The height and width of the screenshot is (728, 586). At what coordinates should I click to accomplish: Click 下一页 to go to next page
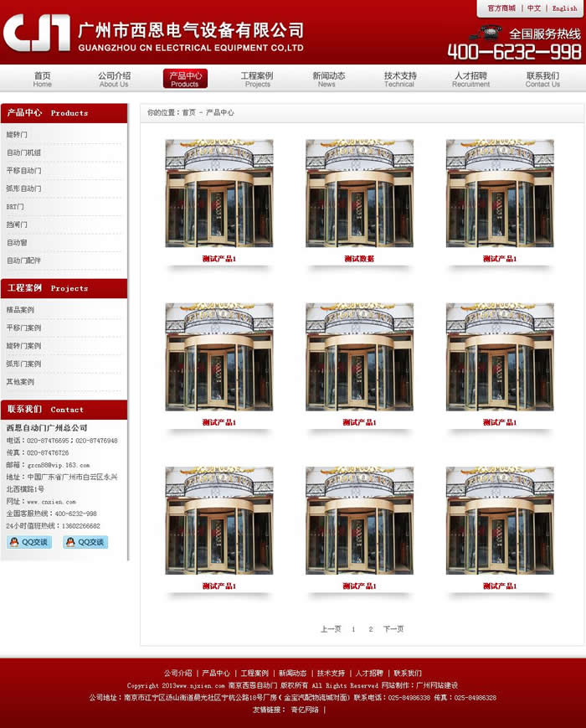click(x=393, y=628)
